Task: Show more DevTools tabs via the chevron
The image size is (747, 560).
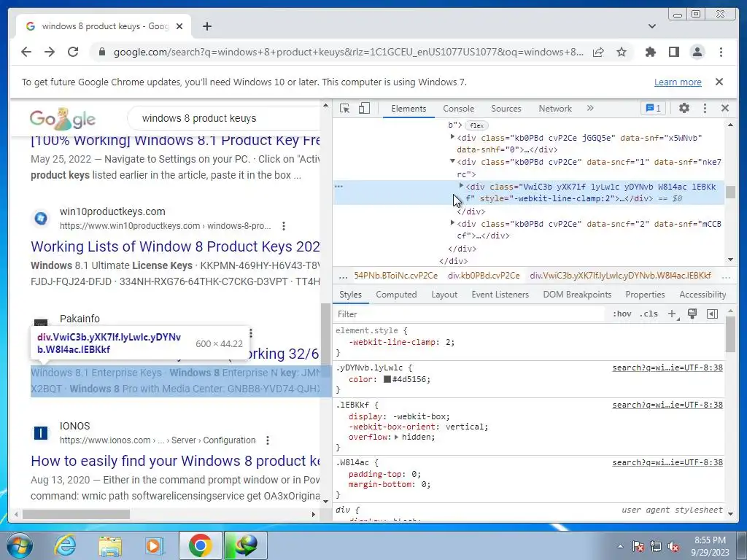Action: [x=590, y=108]
